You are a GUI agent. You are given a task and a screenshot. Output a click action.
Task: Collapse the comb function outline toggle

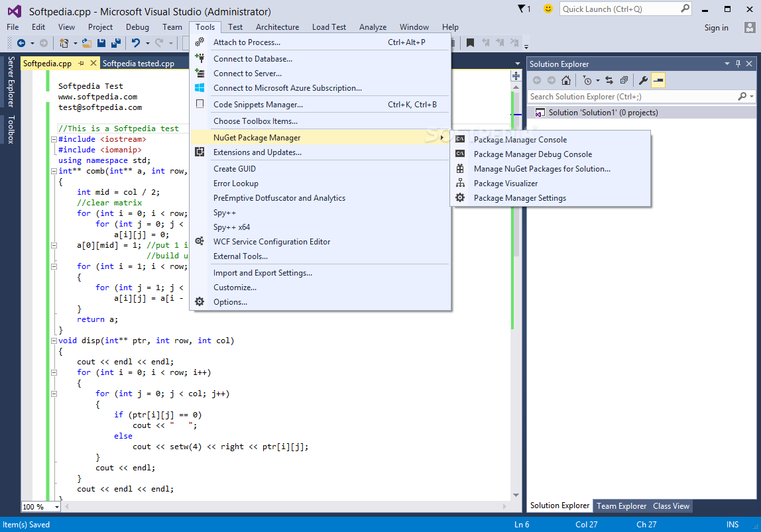(54, 171)
